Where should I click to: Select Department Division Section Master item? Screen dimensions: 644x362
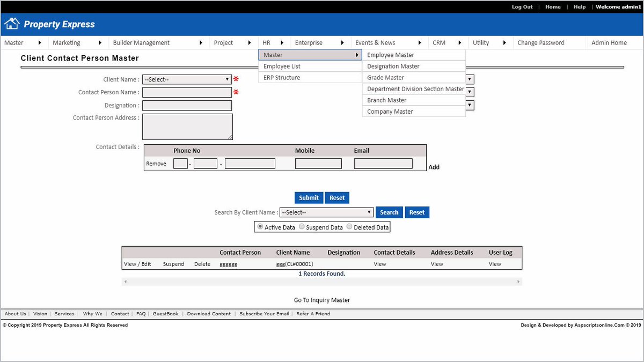coord(414,88)
